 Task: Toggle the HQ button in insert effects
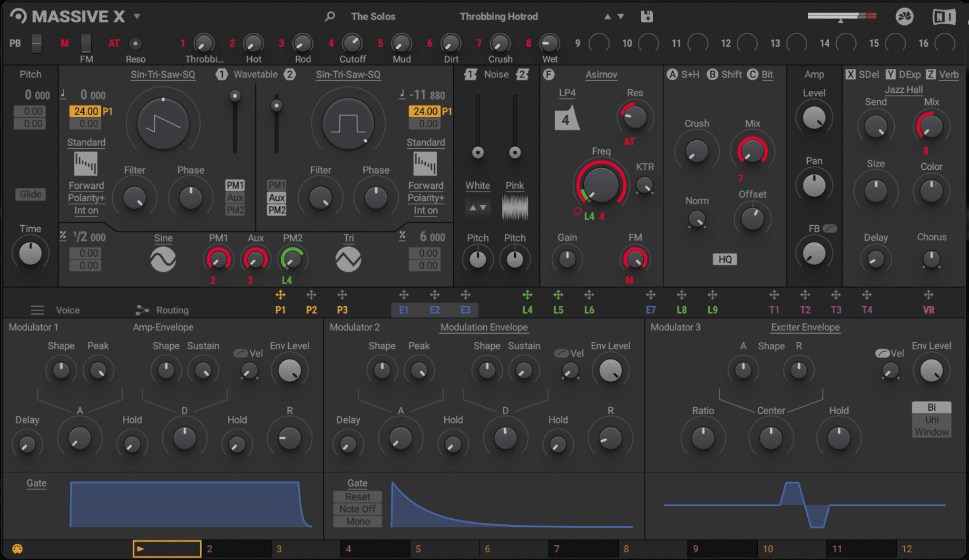point(724,259)
